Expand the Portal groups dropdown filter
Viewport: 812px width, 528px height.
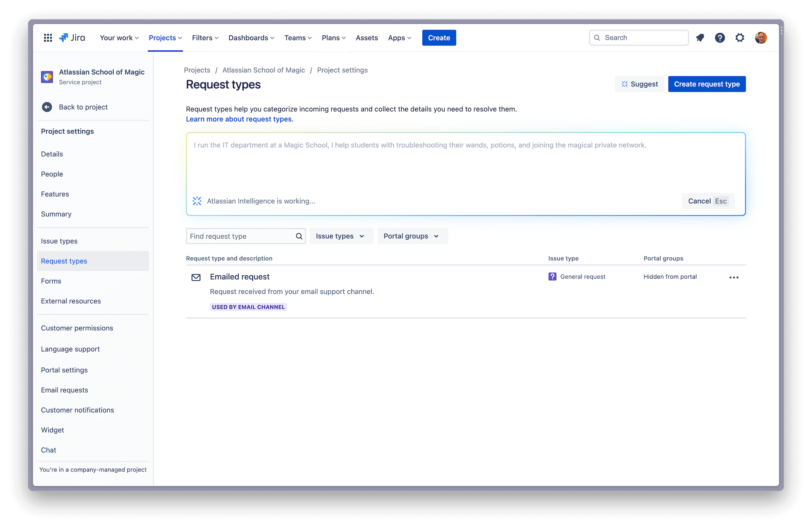(410, 236)
